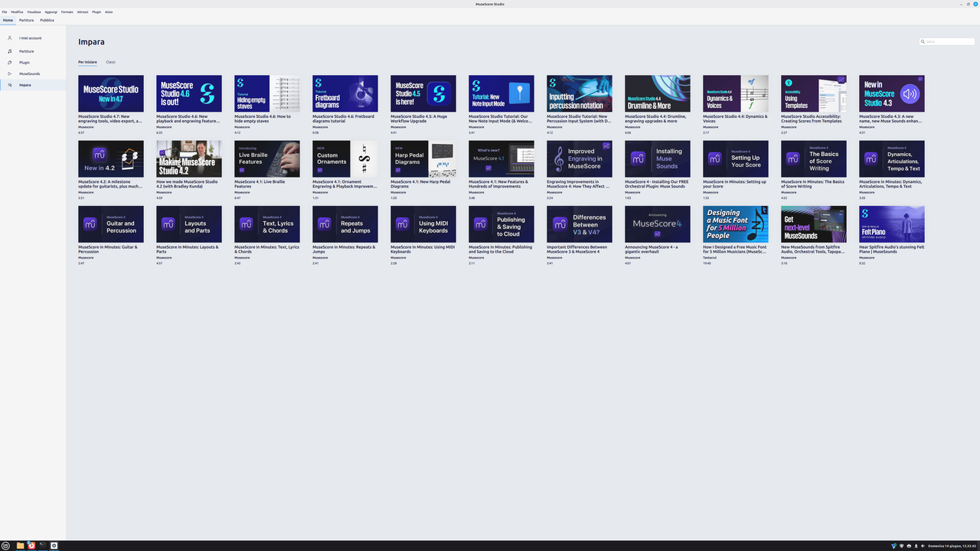Open the Guitar and Percussion video thumbnail
This screenshot has width=980, height=551.
(111, 224)
